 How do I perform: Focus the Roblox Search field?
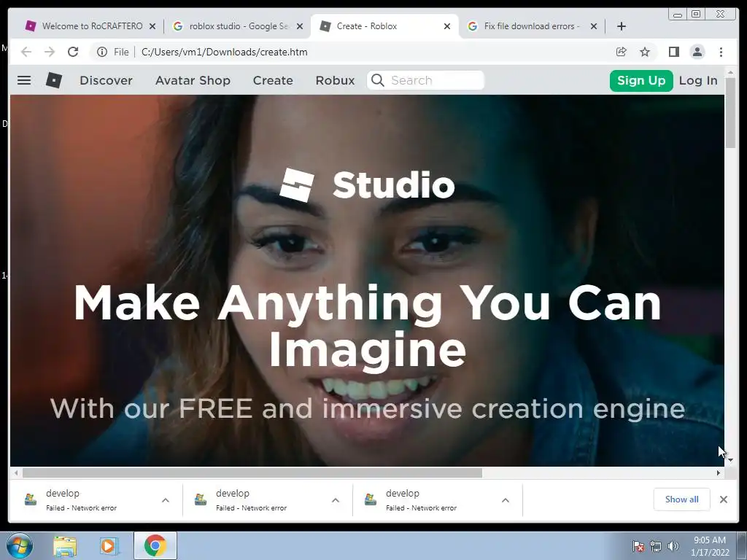click(x=426, y=80)
